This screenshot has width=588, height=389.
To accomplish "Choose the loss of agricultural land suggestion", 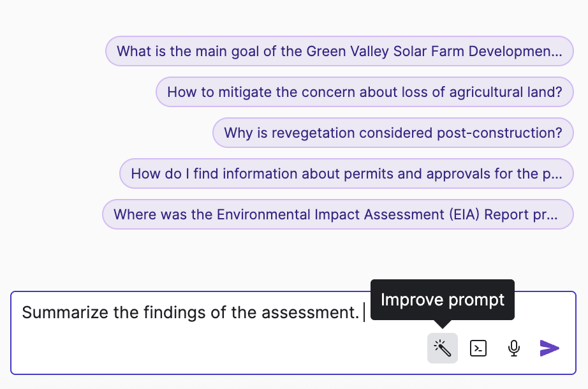I will tap(365, 92).
